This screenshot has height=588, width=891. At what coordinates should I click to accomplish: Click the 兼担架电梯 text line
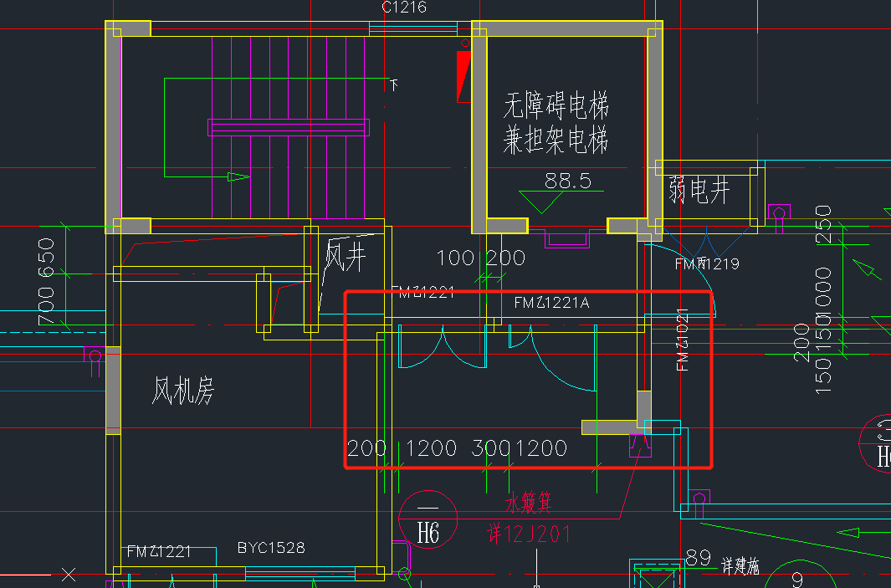(556, 140)
